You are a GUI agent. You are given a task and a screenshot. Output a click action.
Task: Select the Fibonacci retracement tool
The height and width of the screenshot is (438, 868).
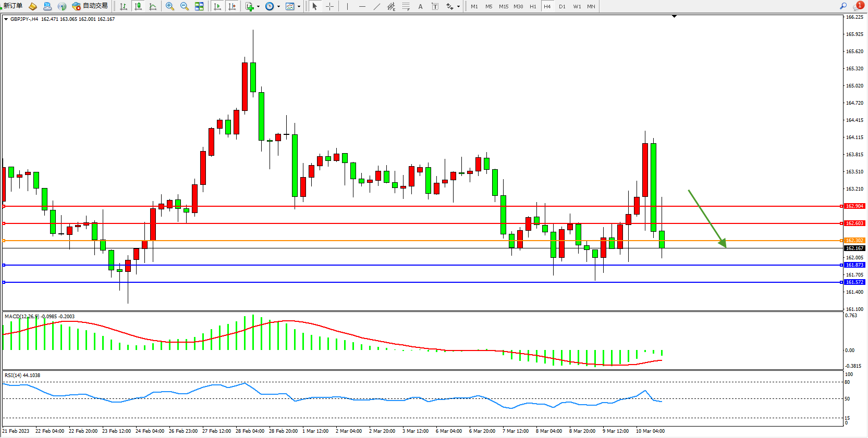(406, 6)
